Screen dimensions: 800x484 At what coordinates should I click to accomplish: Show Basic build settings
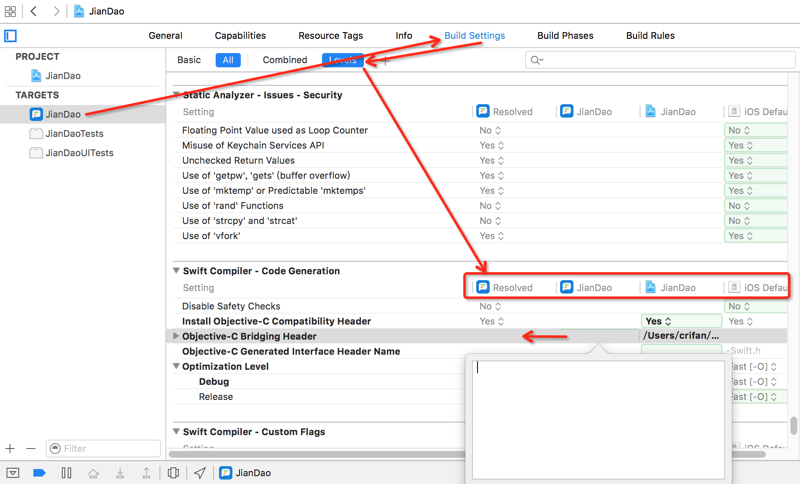pos(189,60)
